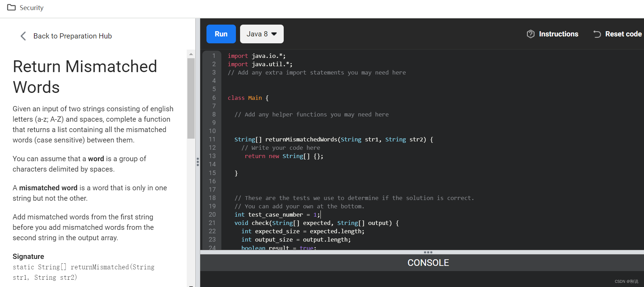Click the line number 11 in gutter
The height and width of the screenshot is (287, 644).
(x=212, y=139)
